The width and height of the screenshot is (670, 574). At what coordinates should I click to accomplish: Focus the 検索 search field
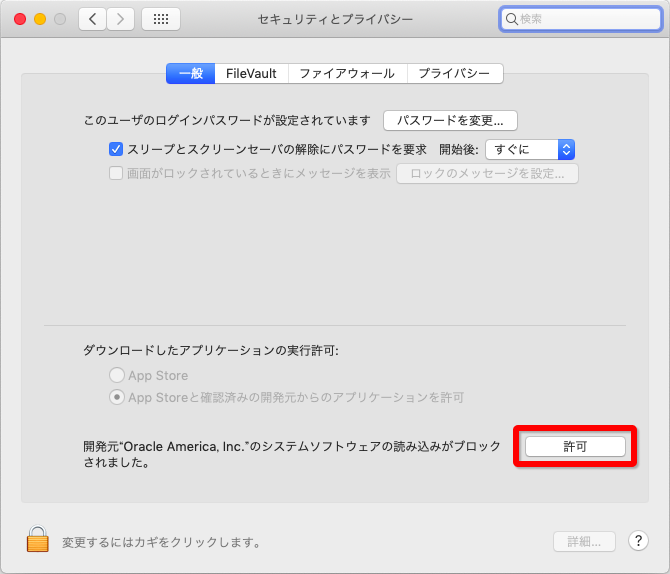point(581,19)
